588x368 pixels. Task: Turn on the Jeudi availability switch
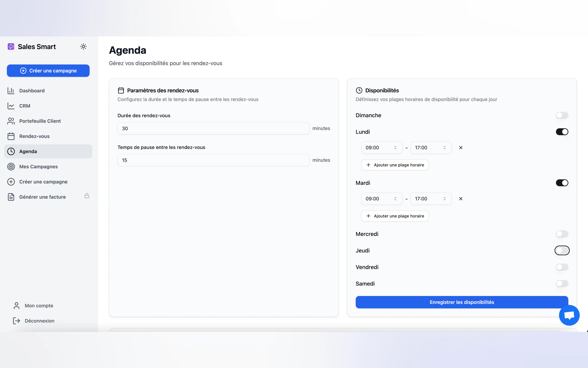562,251
